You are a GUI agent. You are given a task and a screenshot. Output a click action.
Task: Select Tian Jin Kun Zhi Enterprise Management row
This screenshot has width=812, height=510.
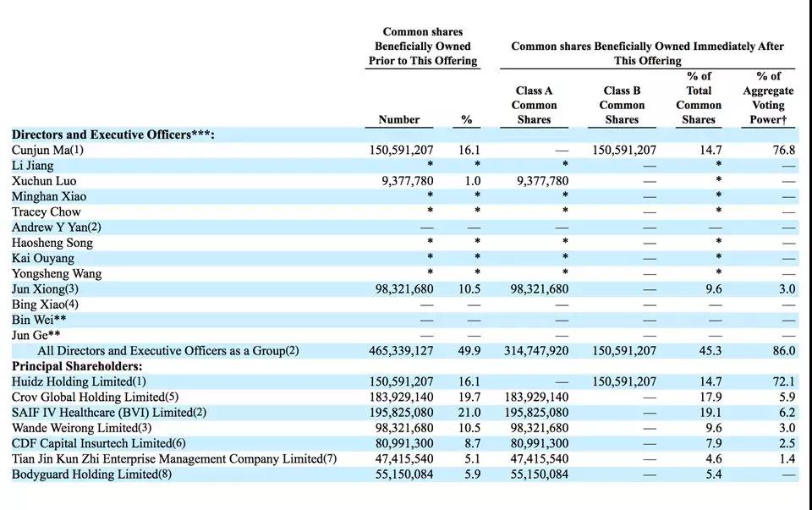[174, 459]
